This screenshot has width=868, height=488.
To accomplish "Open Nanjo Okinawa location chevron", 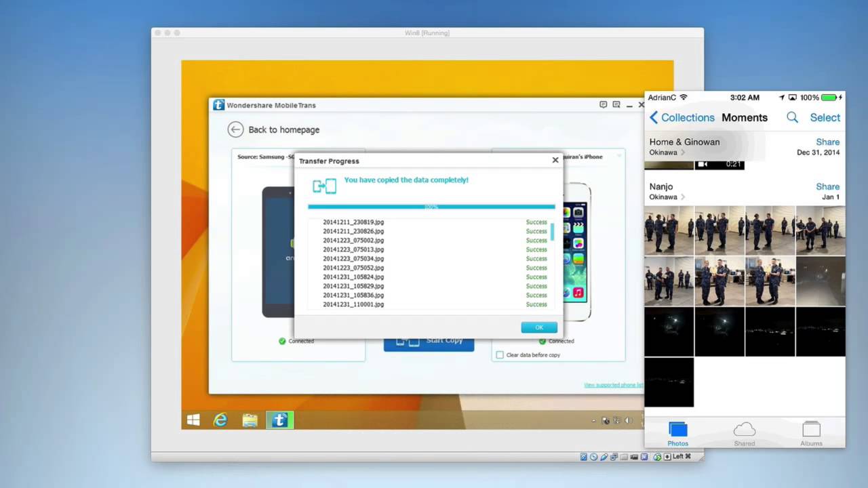I will [x=683, y=197].
